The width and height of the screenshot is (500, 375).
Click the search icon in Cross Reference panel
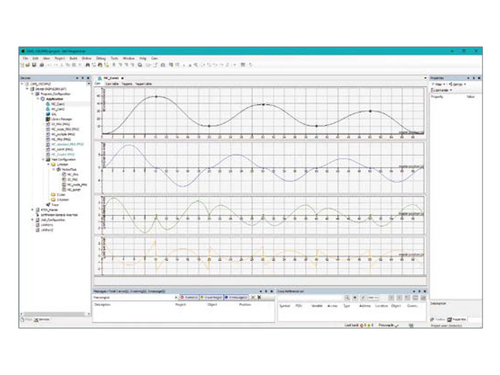click(x=347, y=297)
